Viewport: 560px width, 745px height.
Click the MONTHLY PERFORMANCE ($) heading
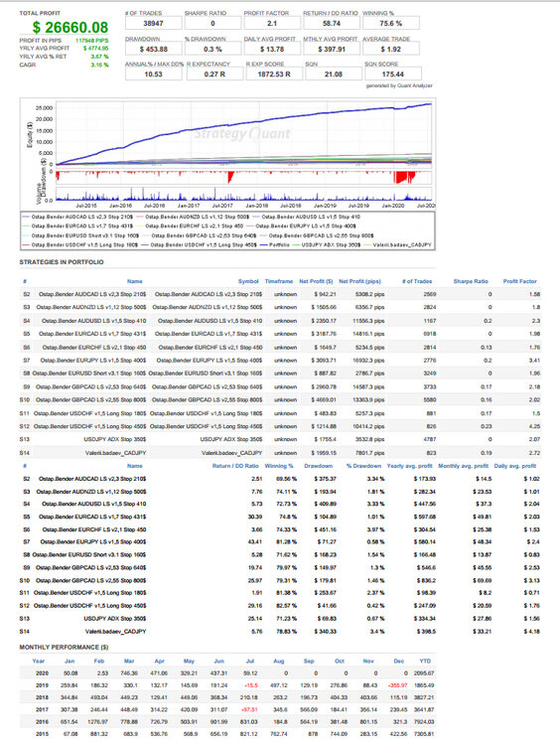64,647
